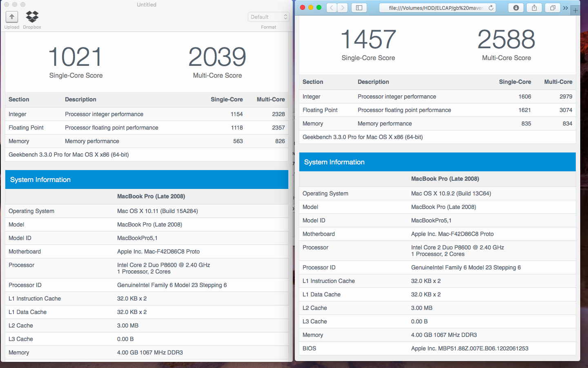
Task: Click Multi-Core column header in Safari
Action: (x=558, y=82)
